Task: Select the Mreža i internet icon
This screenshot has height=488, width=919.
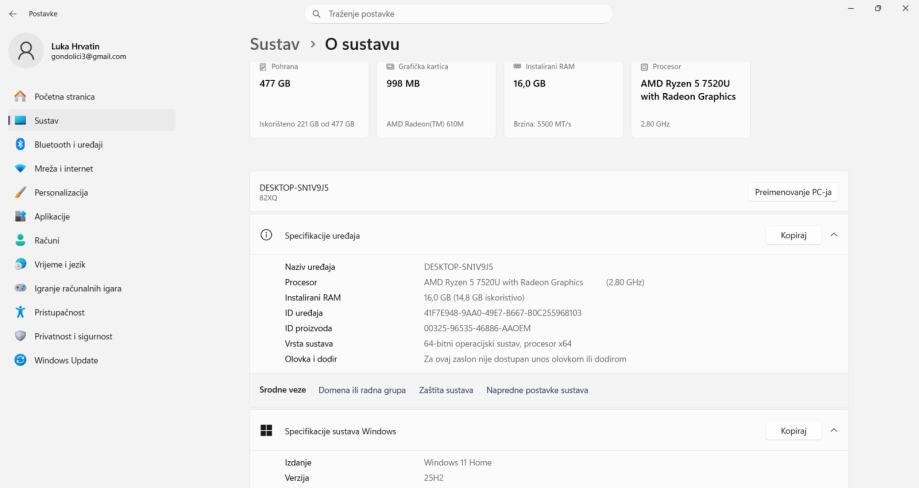Action: pos(20,168)
